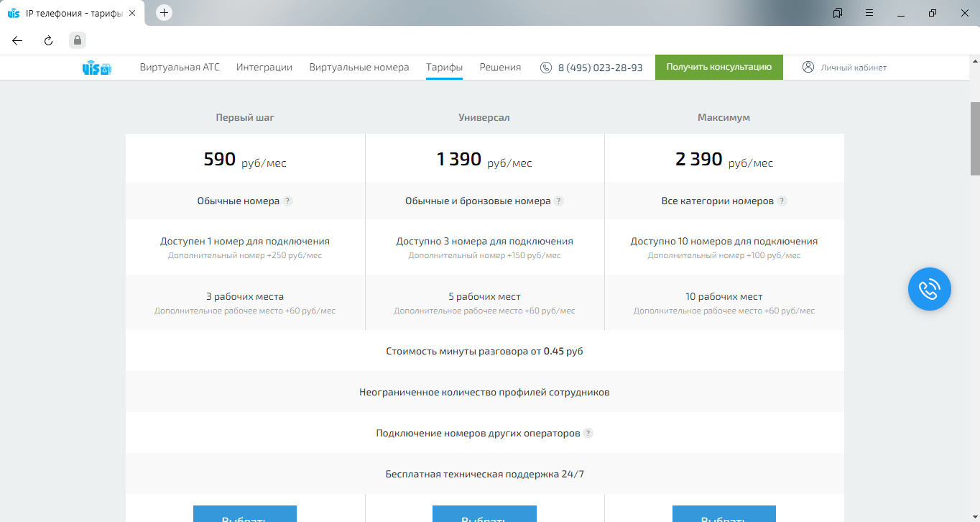980x522 pixels.
Task: Click the padlock site security icon
Action: click(x=78, y=40)
